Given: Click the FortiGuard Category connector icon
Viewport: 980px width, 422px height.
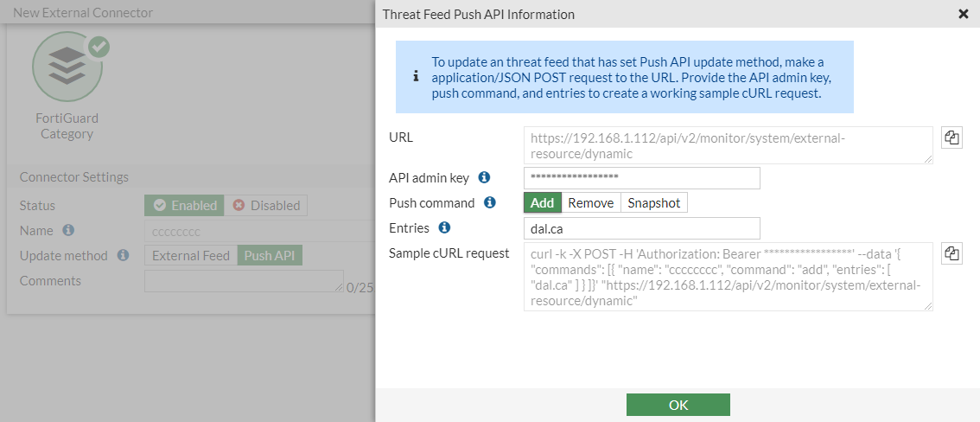Looking at the screenshot, I should [x=67, y=66].
